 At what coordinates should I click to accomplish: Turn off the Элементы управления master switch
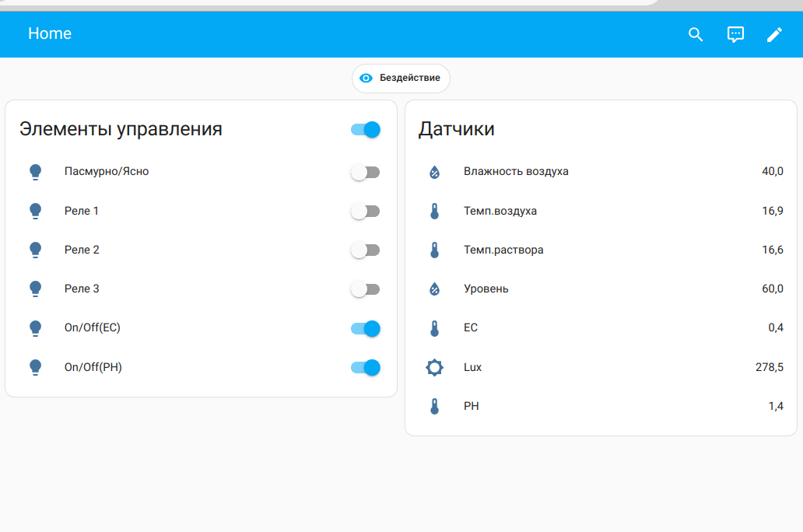[x=365, y=129]
